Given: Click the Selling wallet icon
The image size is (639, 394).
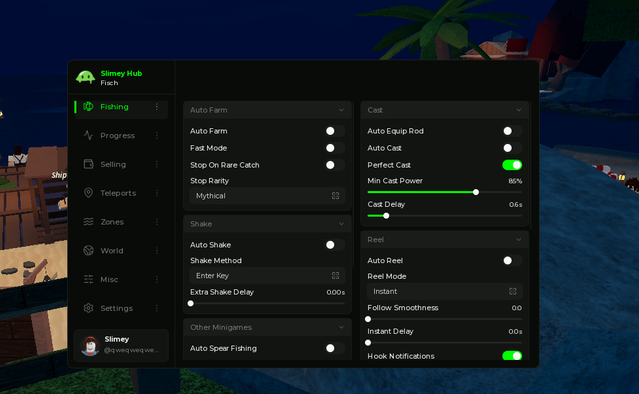Looking at the screenshot, I should click(88, 164).
